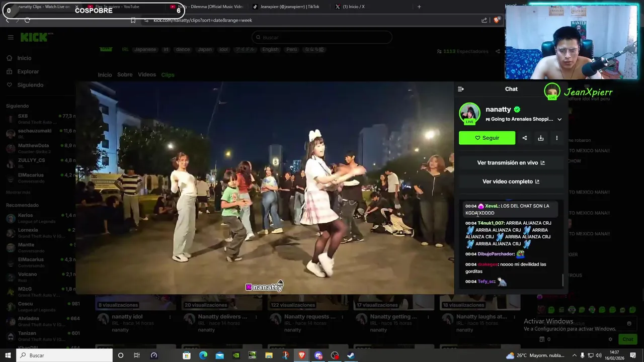The width and height of the screenshot is (644, 362).
Task: Expand the stream title dropdown chevron
Action: click(x=559, y=119)
